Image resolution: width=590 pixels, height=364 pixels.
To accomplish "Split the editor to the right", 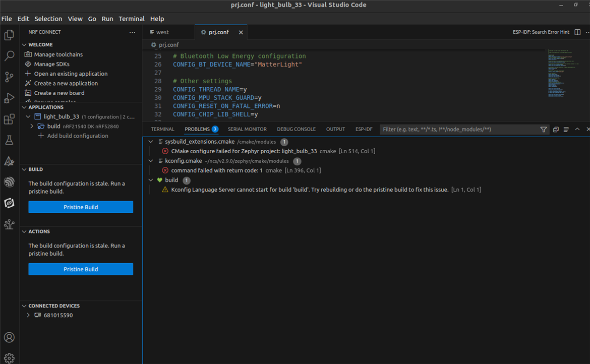I will coord(577,32).
